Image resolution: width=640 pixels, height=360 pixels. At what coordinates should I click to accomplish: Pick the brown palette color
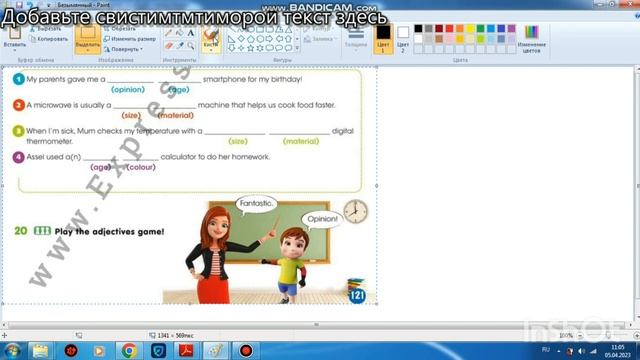click(x=439, y=39)
